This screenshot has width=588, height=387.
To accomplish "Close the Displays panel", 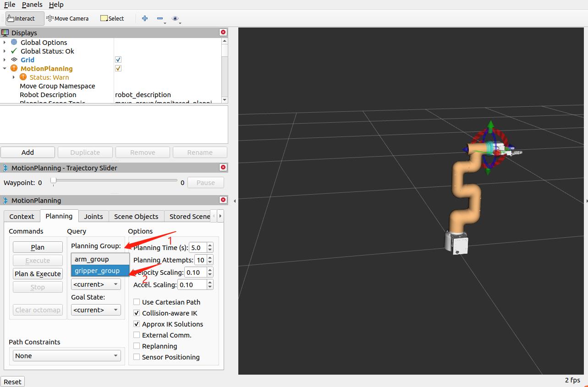I will coord(223,33).
